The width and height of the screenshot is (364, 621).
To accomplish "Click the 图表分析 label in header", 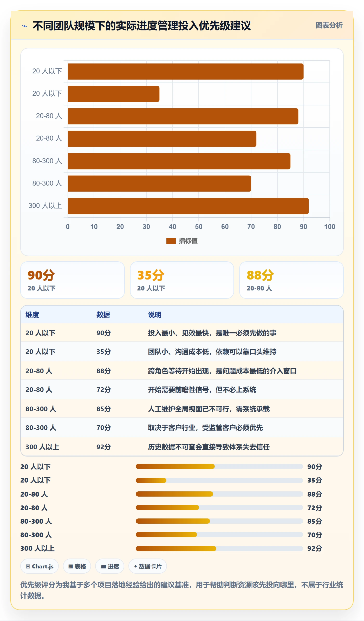I will click(329, 26).
